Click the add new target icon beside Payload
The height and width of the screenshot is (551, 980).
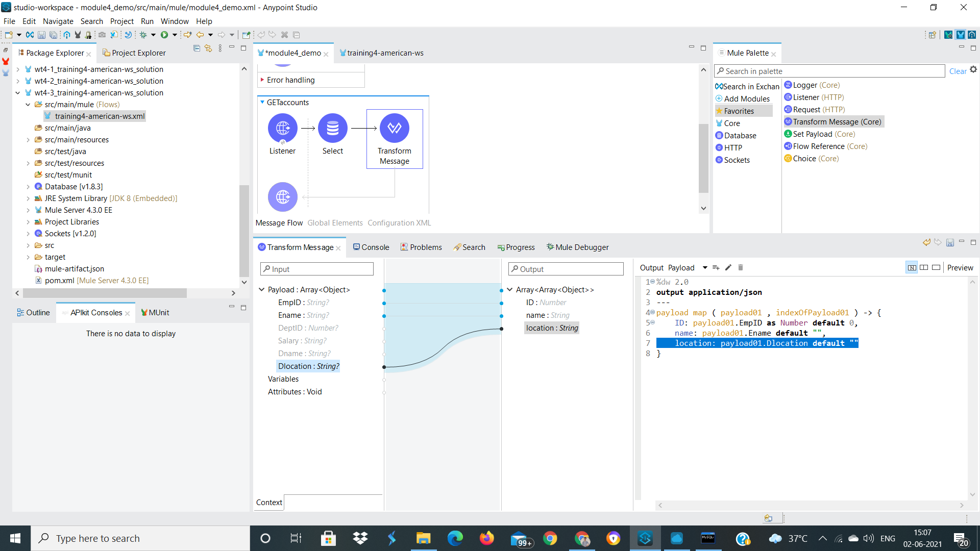click(x=716, y=267)
